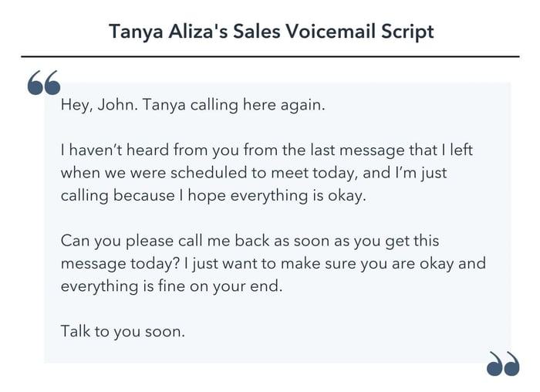Click the line starting "when we were scheduled"
This screenshot has height=392, width=540.
253,172
